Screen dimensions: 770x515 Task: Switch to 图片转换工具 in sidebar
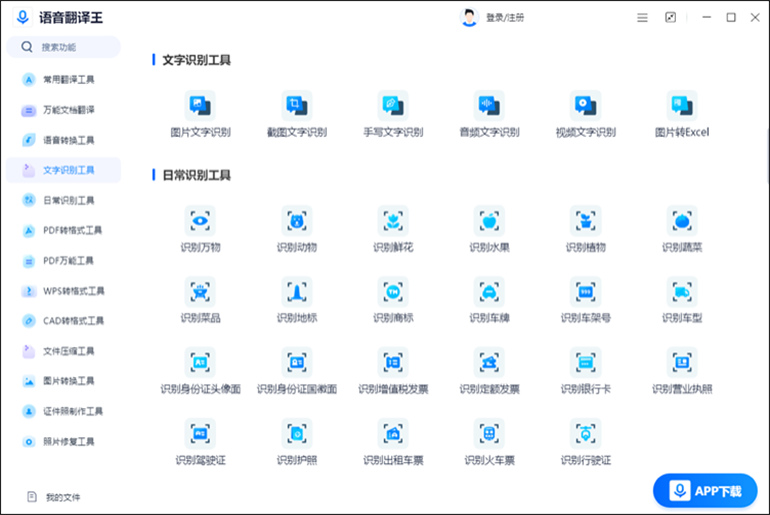63,381
